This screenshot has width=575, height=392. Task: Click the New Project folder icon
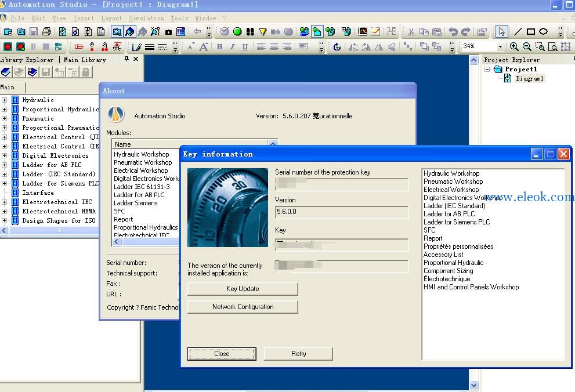tap(8, 32)
